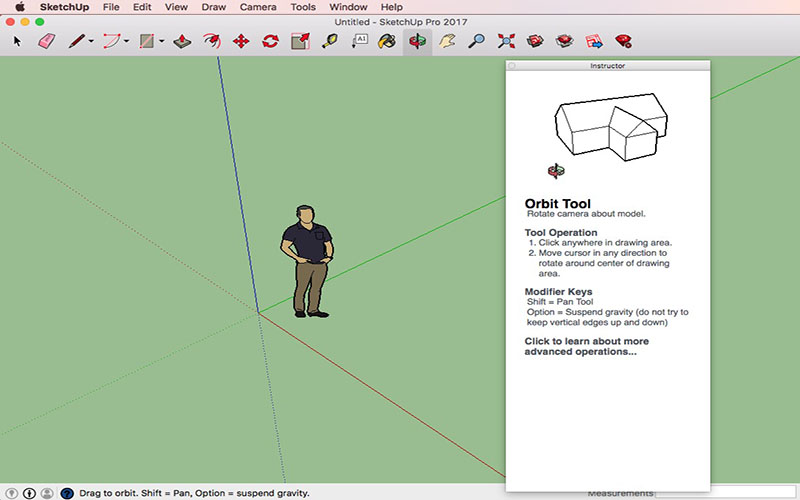Screen dimensions: 800x500
Task: Select the Offset tool
Action: tap(212, 41)
